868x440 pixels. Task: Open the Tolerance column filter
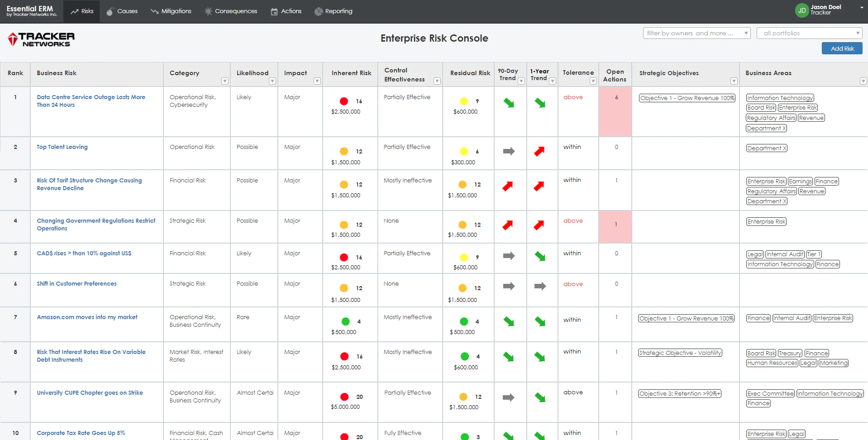pyautogui.click(x=593, y=81)
